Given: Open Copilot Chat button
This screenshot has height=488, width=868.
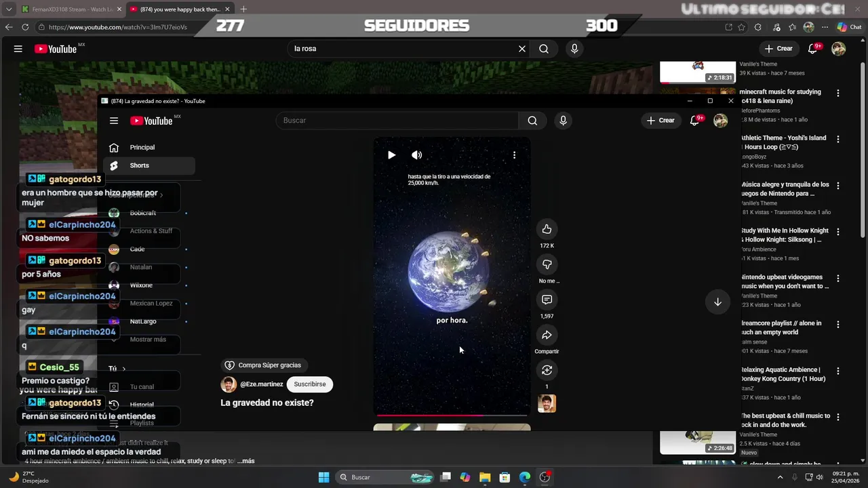Looking at the screenshot, I should (849, 27).
